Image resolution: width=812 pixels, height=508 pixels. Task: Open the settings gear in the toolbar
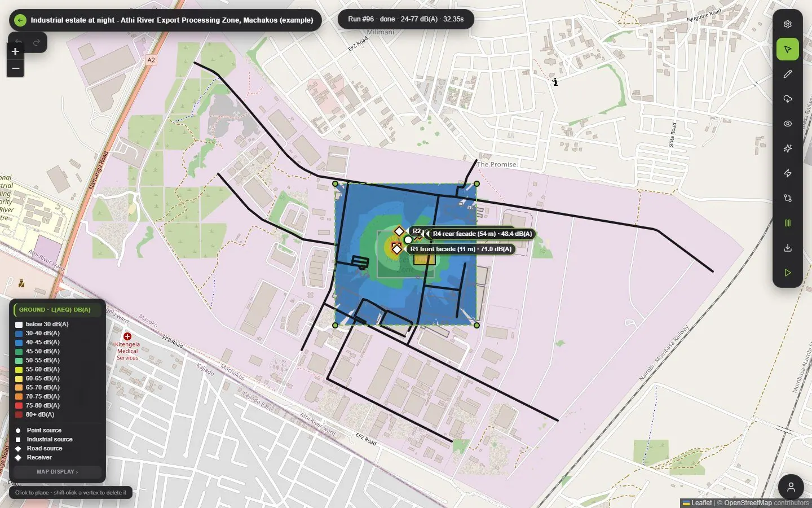pos(788,24)
